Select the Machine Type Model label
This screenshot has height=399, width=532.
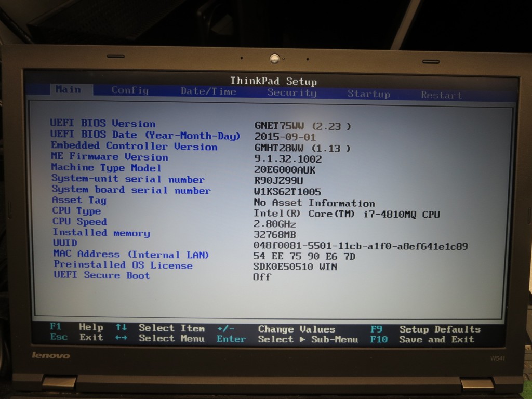[x=106, y=168]
